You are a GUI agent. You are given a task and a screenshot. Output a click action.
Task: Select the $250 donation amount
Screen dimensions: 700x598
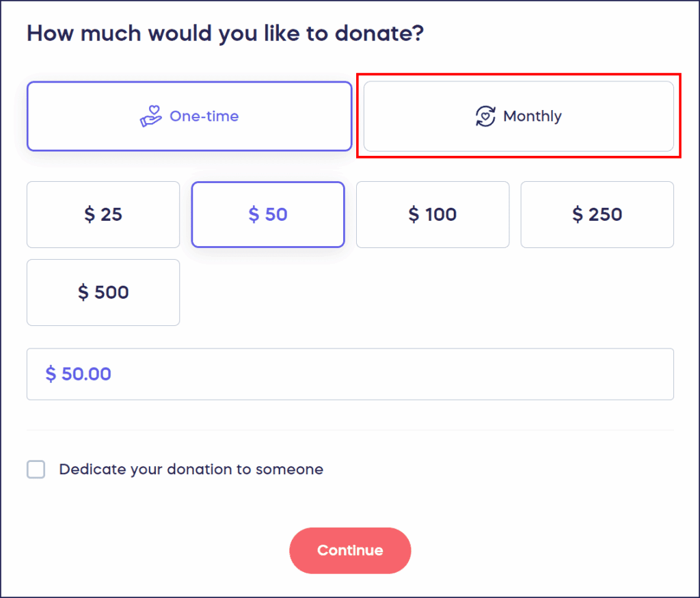597,214
